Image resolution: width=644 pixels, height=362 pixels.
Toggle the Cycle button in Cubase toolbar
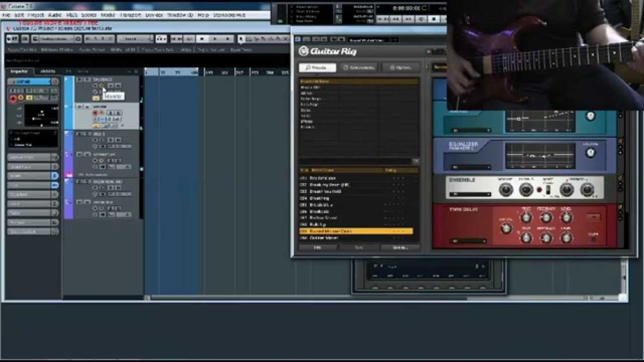click(x=189, y=39)
